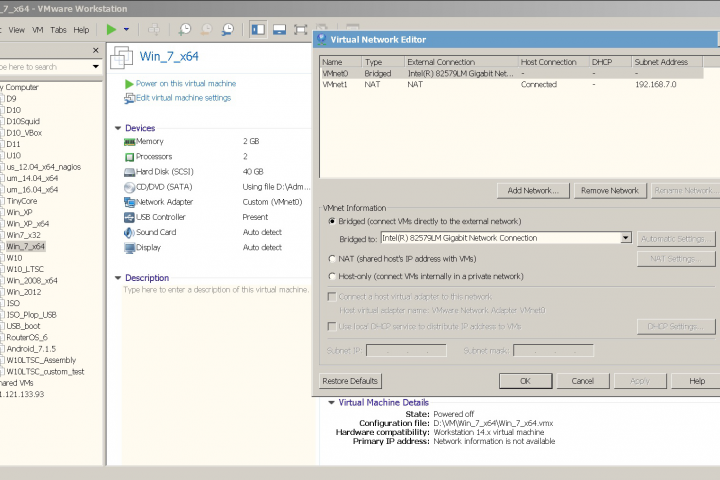This screenshot has width=720, height=480.
Task: Click the Send Ctrl+Alt+Del toolbar icon
Action: point(154,30)
